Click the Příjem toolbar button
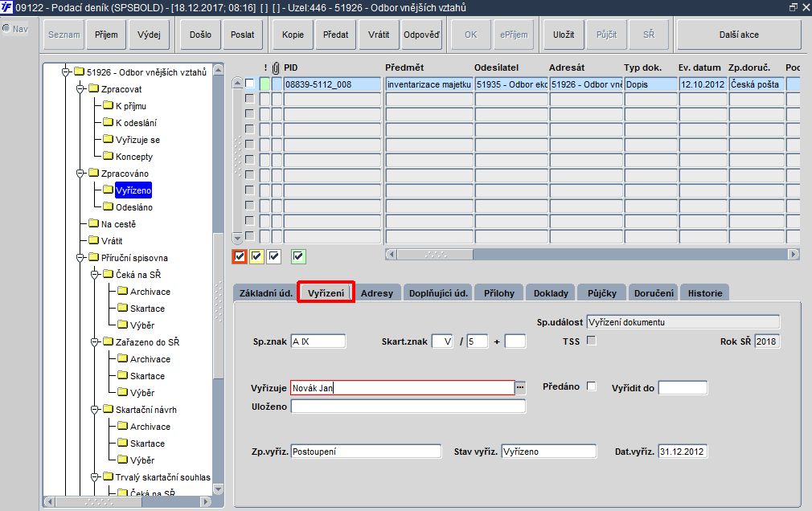Viewport: 812px width, 511px height. [106, 35]
